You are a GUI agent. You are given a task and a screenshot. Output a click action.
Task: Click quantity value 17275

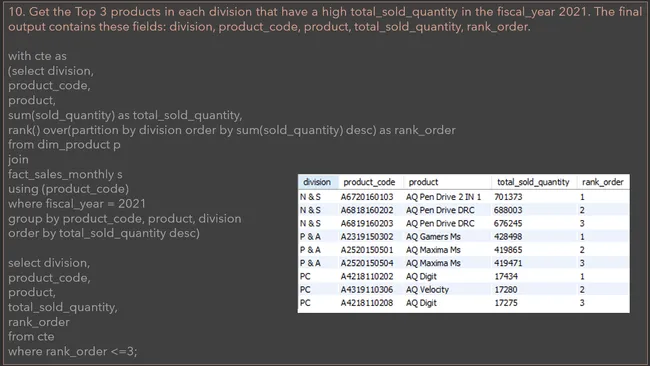pos(506,303)
